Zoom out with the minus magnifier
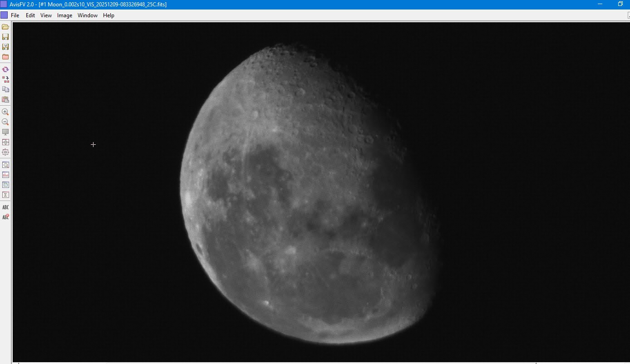 click(5, 122)
